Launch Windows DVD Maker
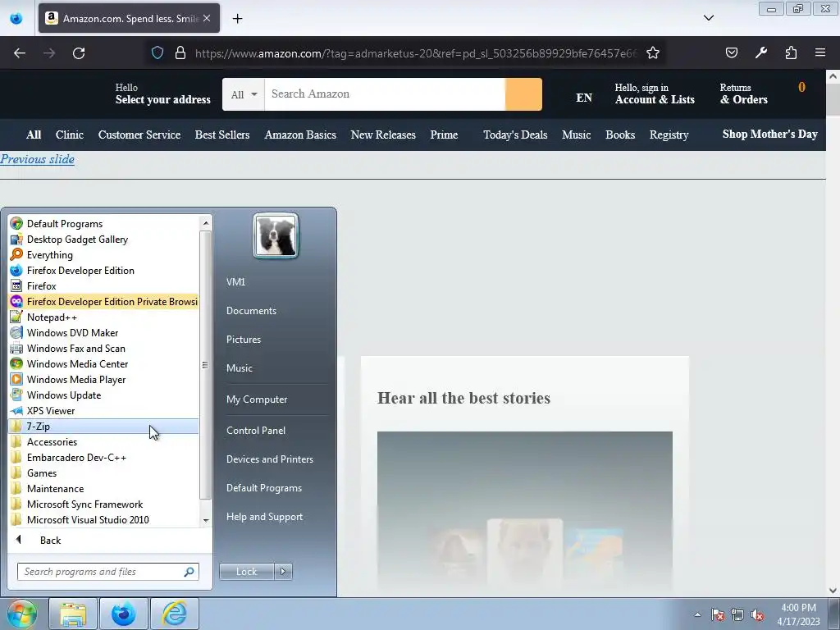 point(103,332)
